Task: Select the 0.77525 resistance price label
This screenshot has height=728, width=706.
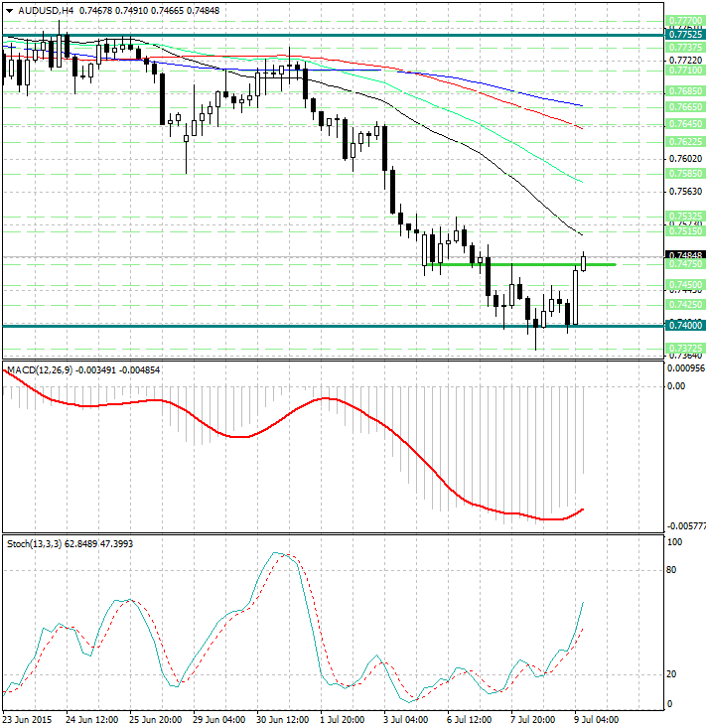Action: coord(686,35)
